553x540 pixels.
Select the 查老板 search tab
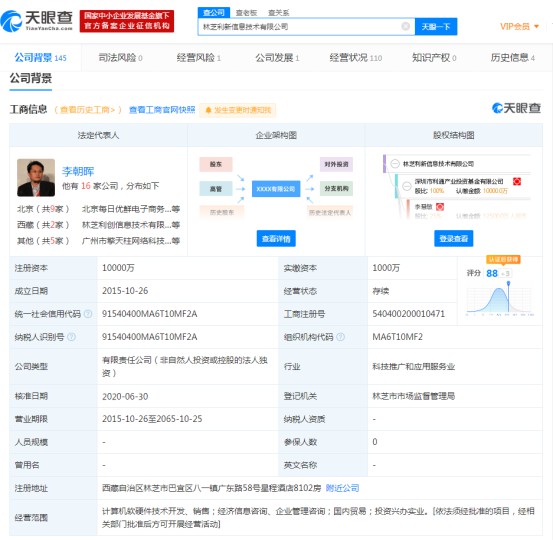(246, 13)
